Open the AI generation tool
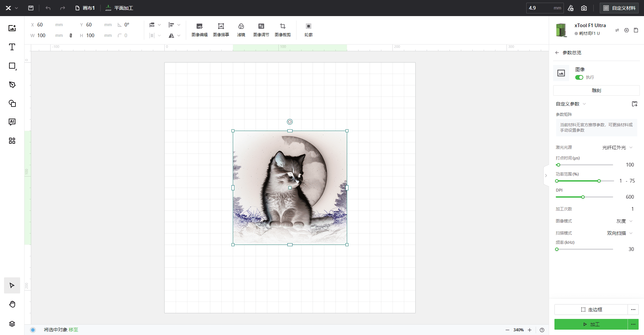The image size is (644, 335). [x=12, y=122]
